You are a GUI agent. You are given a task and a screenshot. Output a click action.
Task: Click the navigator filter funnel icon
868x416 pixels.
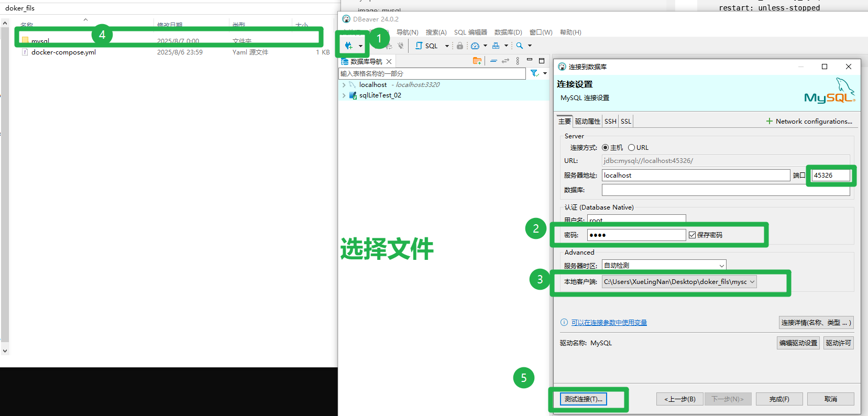[534, 73]
